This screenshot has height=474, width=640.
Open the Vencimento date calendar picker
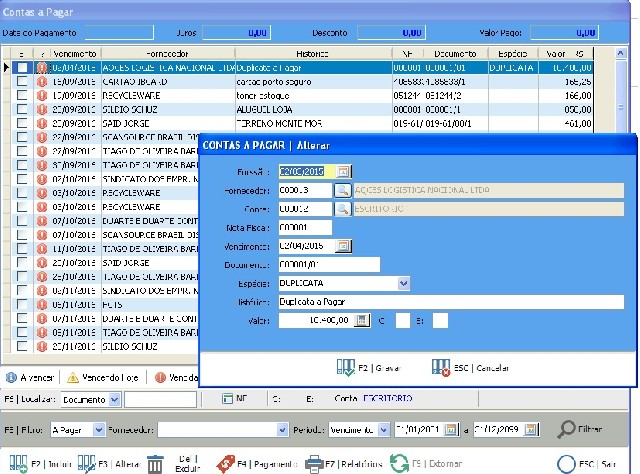[342, 245]
